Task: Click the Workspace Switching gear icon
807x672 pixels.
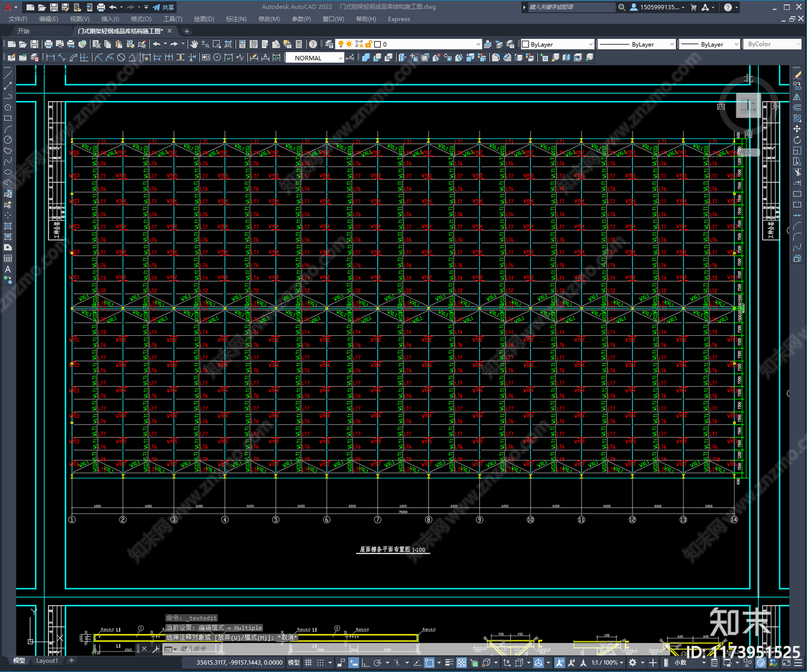Action: point(632,662)
